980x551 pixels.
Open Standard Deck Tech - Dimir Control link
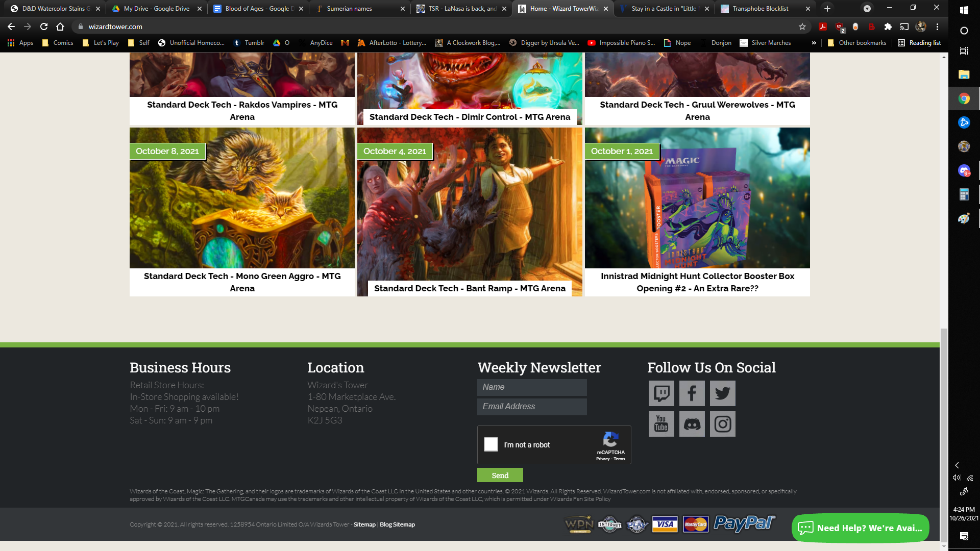coord(470,117)
